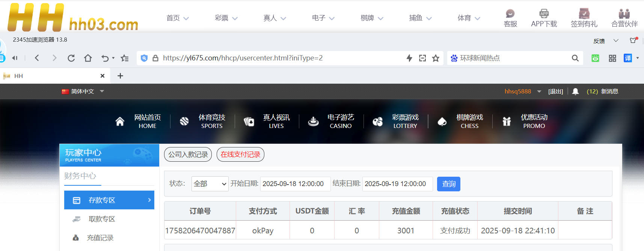Go to browser home page icon
The image size is (644, 251).
[88, 58]
